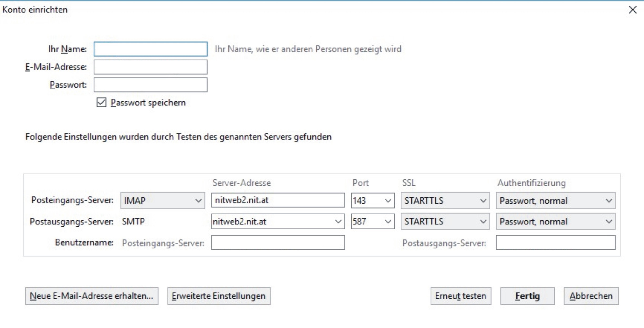Open incoming server STARTTLS SSL dropdown
This screenshot has height=328, width=644.
(x=445, y=200)
